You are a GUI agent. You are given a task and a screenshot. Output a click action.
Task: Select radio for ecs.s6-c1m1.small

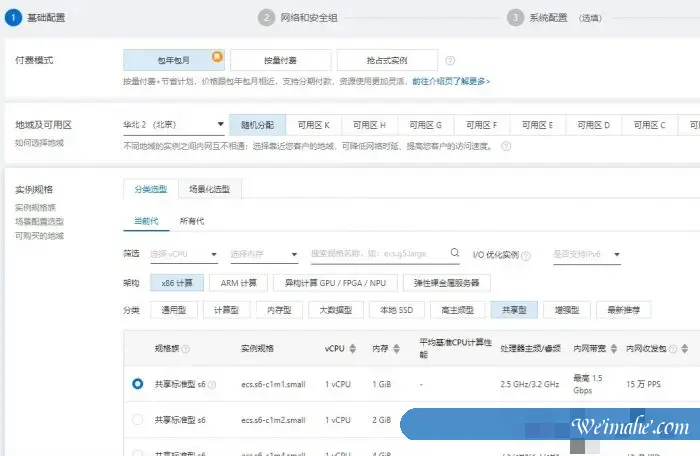pos(138,384)
